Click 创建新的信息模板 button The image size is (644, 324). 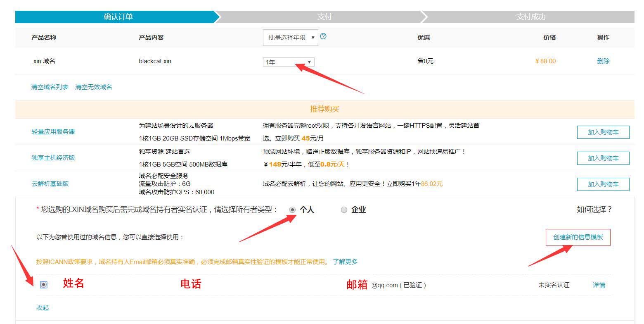click(578, 238)
